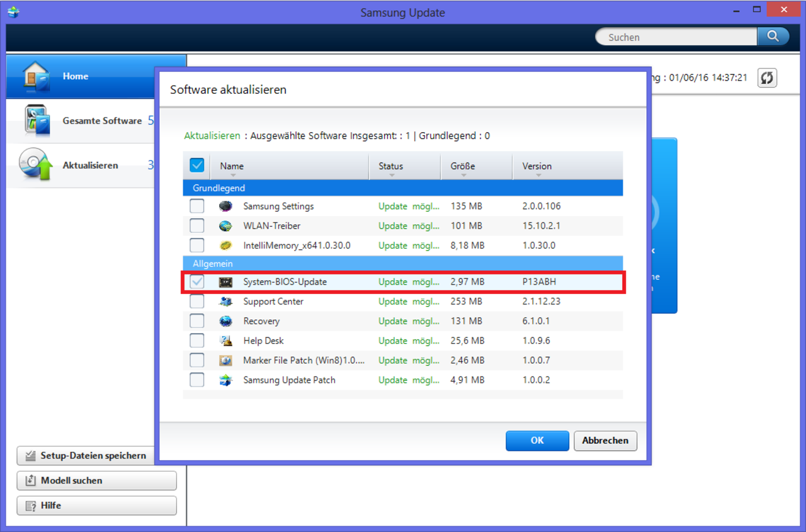This screenshot has height=532, width=806.
Task: Check the Support Center checkbox
Action: 197,302
